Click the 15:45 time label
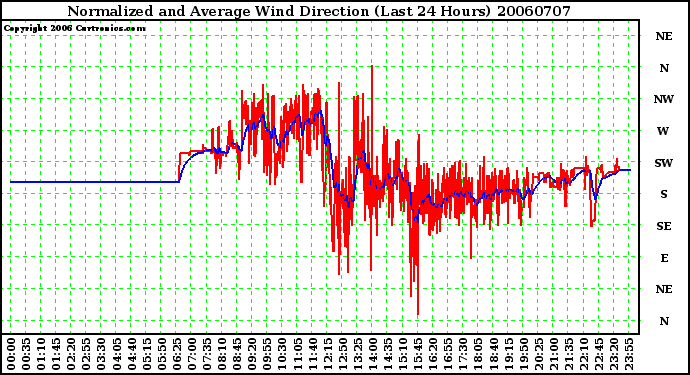This screenshot has height=375, width=690. pyautogui.click(x=418, y=354)
